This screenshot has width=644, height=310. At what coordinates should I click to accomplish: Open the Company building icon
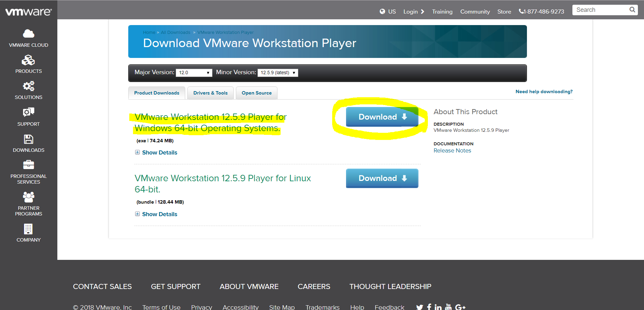coord(29,229)
